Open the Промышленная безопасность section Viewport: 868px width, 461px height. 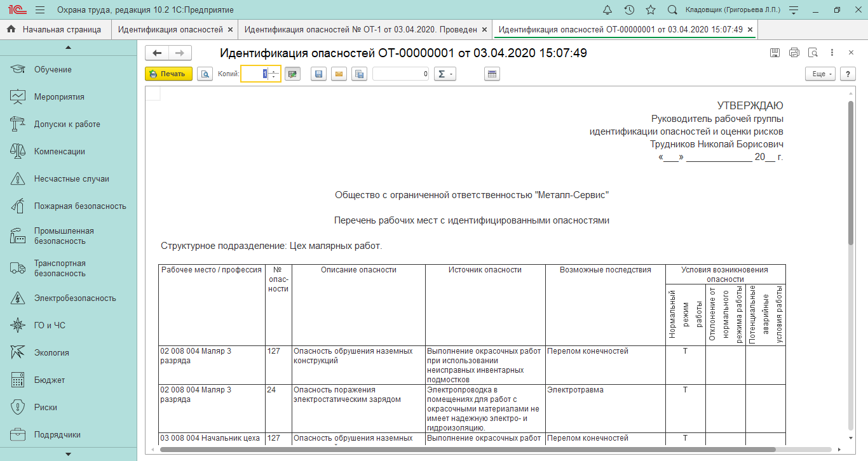tap(68, 236)
